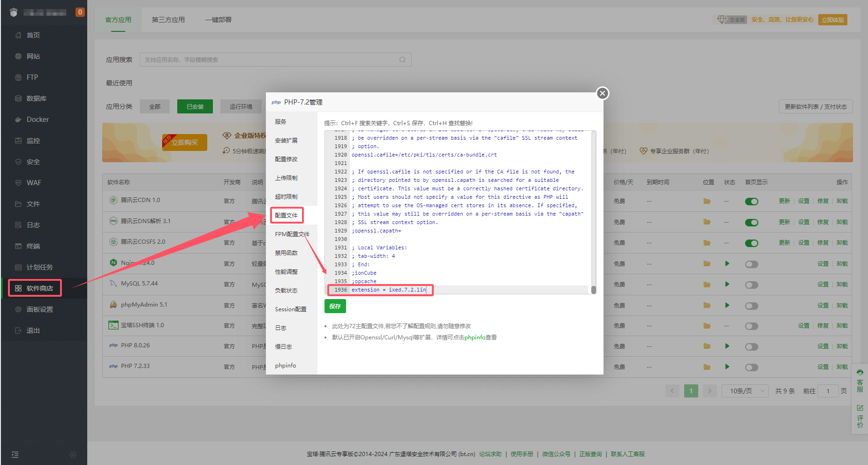Toggle 首页显示 for PHP 8.0.26
Viewport: 868px width, 465px height.
752,347
